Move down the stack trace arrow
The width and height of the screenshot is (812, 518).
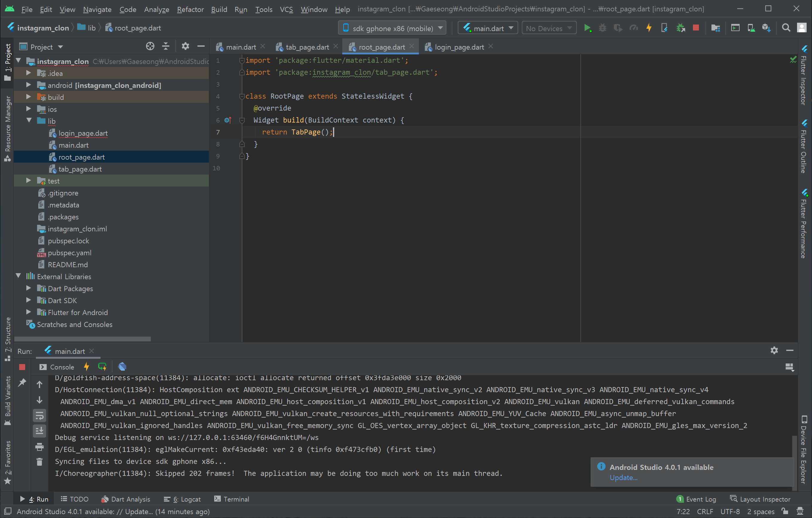39,400
